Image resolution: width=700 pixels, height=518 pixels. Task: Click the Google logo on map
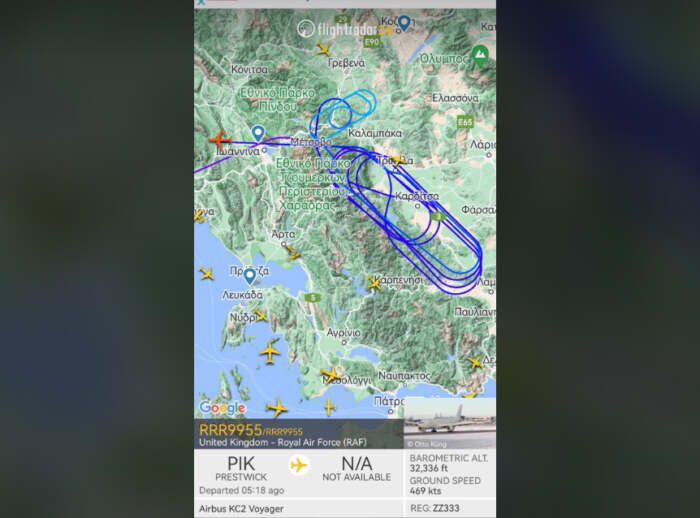(x=222, y=408)
